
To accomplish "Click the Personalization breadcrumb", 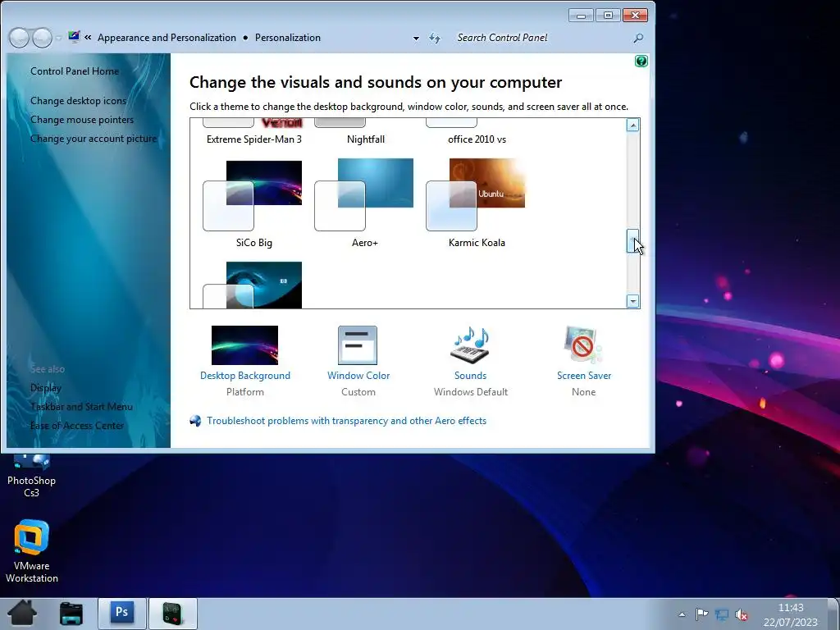I will (288, 38).
